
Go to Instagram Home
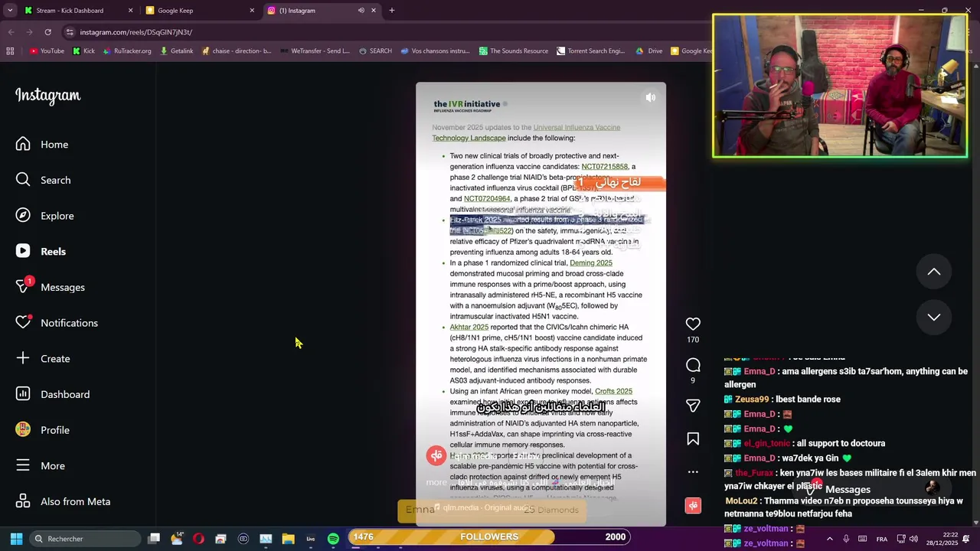[x=42, y=144]
